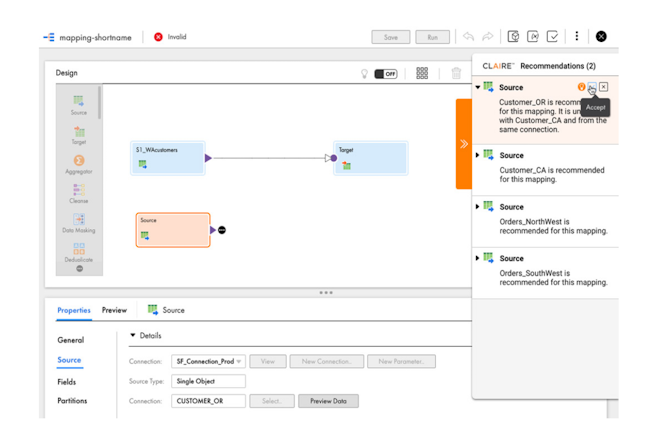
Task: Click the black minus circle by Source node
Action: (x=222, y=230)
